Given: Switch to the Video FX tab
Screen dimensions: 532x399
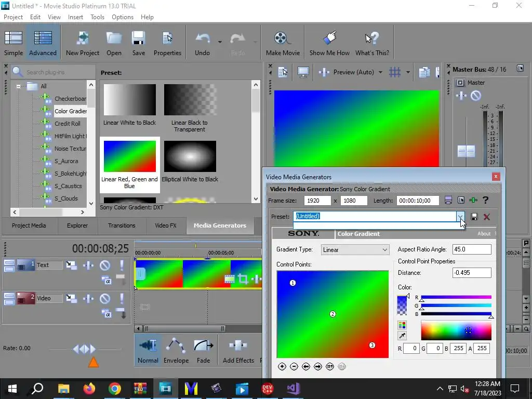Looking at the screenshot, I should point(166,225).
